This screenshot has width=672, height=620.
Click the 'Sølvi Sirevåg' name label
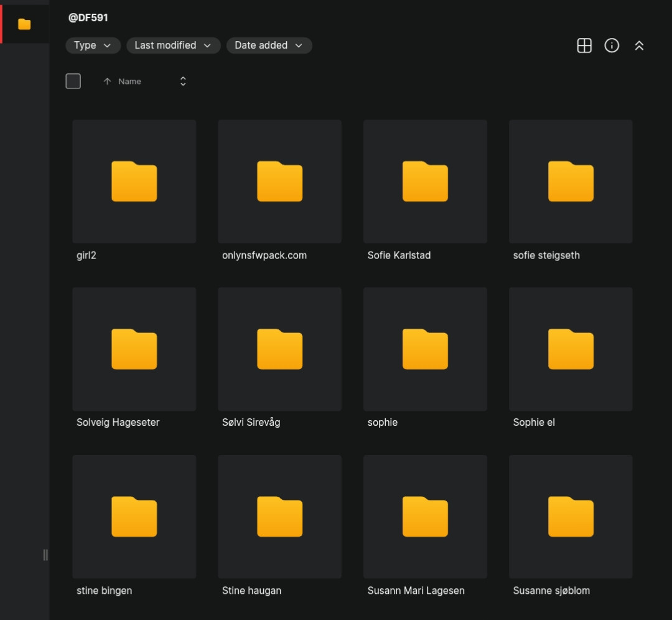tap(251, 422)
